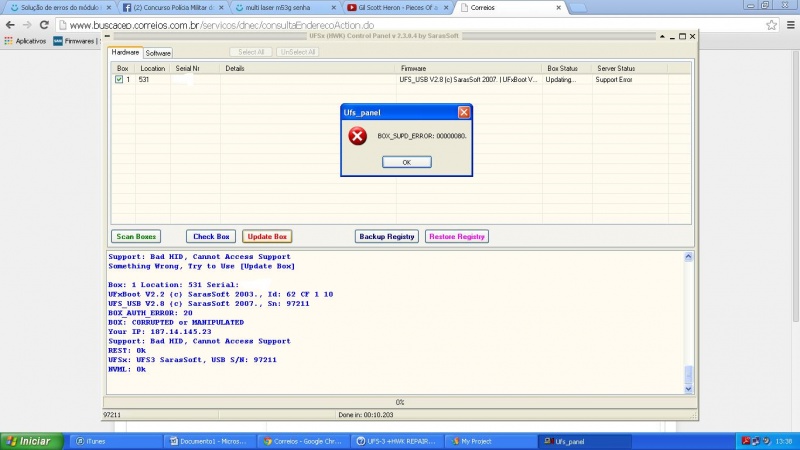
Task: Open the Aplicativos apps shortcut
Action: (x=26, y=41)
